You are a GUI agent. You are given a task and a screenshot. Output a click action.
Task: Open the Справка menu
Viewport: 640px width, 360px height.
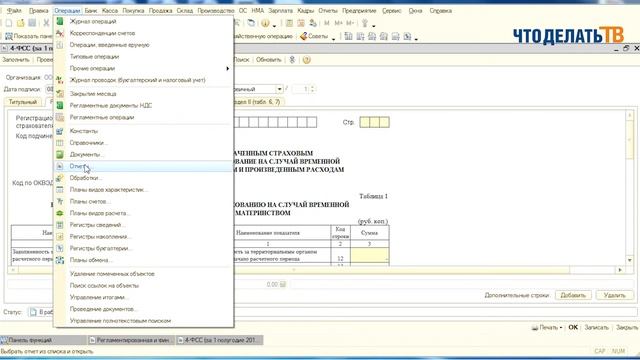pos(440,11)
